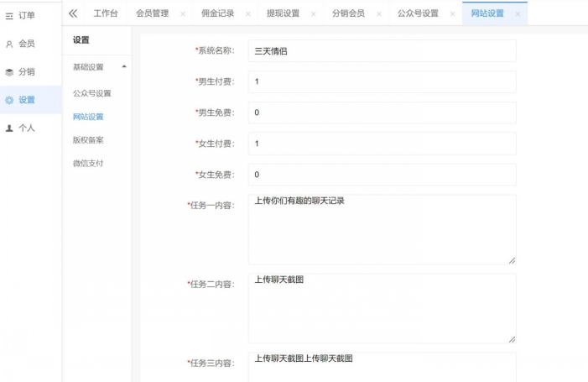Viewport: 588px width, 382px height.
Task: Click the 设置 settings gear icon
Action: tap(9, 100)
